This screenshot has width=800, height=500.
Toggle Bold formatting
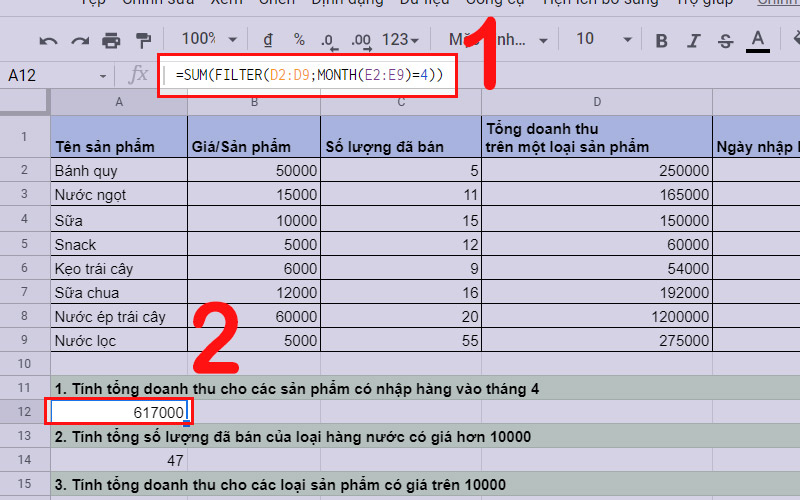pyautogui.click(x=661, y=41)
